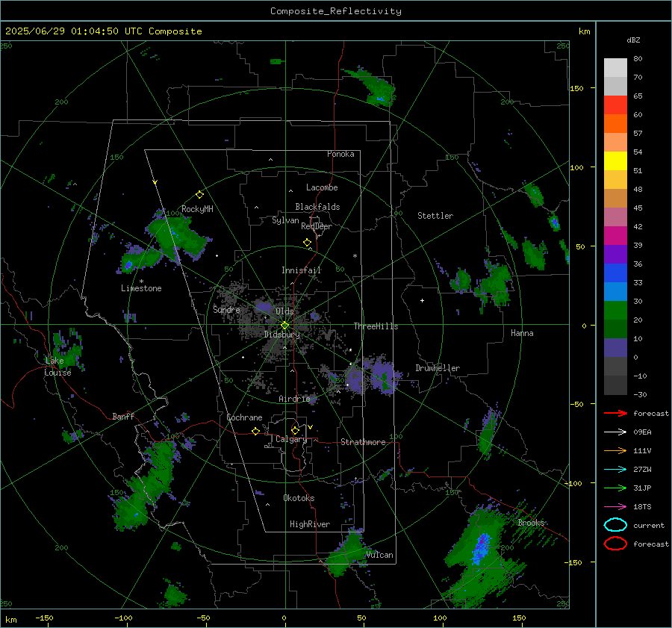The image size is (672, 628).
Task: Select the bright green 20-30 dBZ swatch
Action: pyautogui.click(x=615, y=310)
